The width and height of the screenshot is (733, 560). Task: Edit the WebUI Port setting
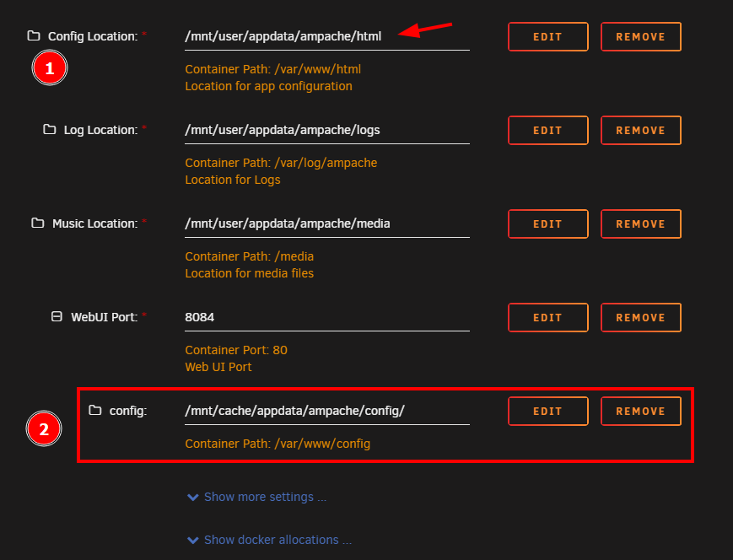548,317
